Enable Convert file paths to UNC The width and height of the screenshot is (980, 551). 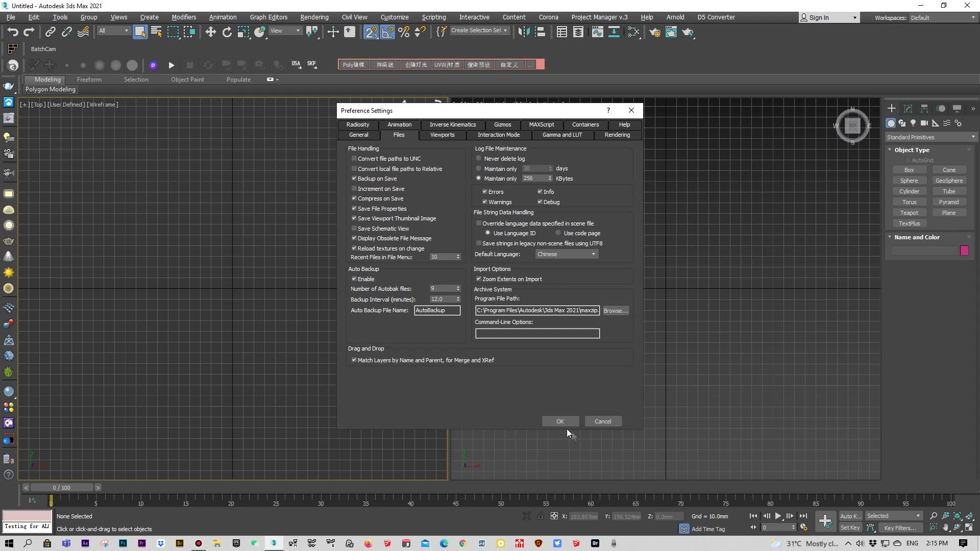click(354, 158)
